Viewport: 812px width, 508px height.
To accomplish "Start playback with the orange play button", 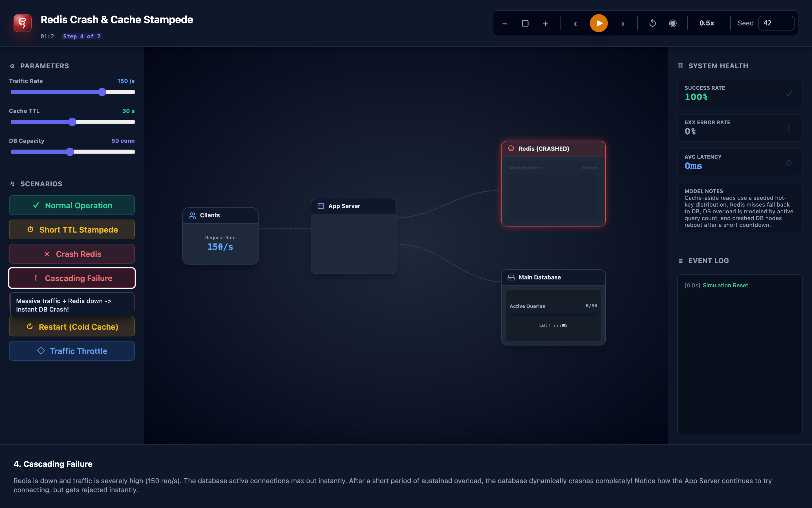I will [599, 23].
